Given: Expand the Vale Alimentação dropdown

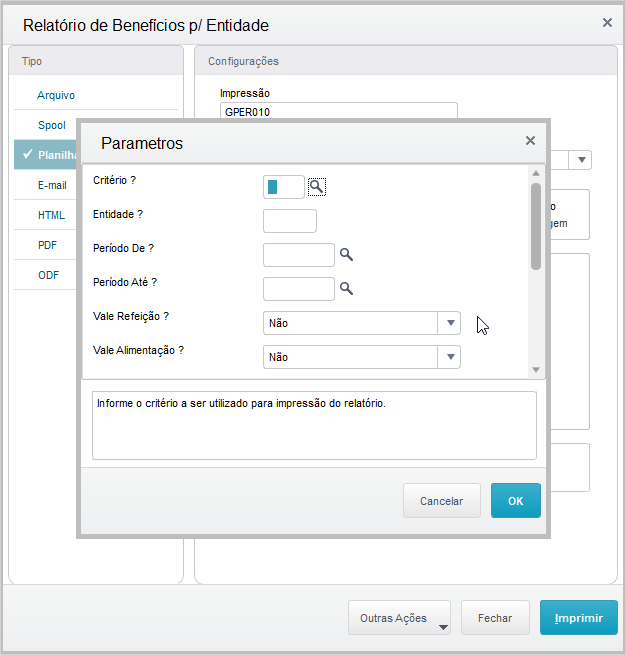Looking at the screenshot, I should (x=450, y=357).
